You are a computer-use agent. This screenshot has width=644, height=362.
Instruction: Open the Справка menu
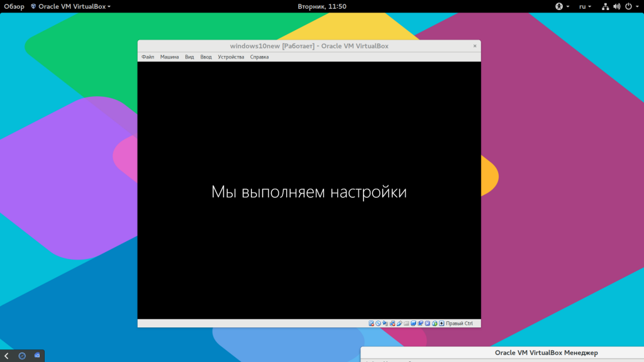(259, 57)
